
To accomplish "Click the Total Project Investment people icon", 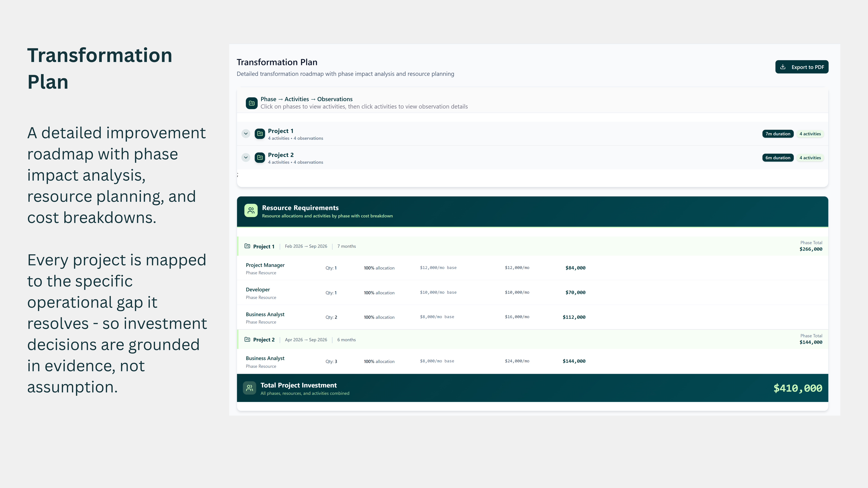I will coord(249,388).
